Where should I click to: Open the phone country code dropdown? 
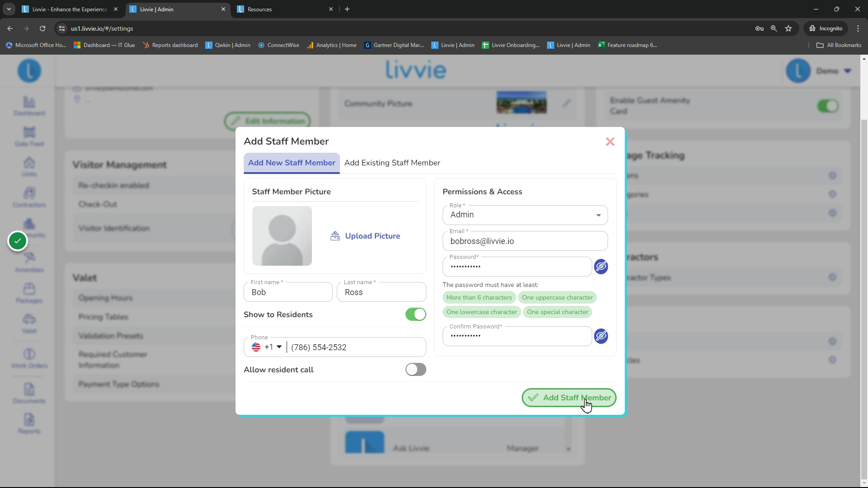pyautogui.click(x=267, y=347)
